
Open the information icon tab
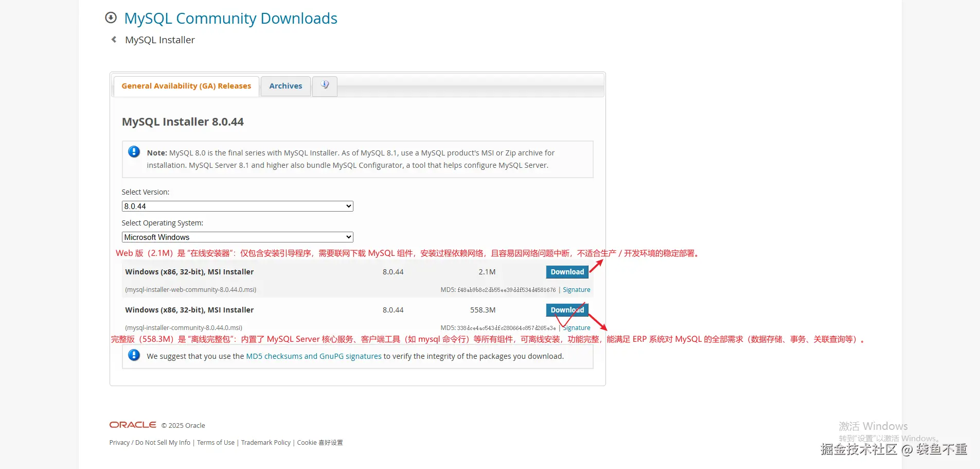click(x=325, y=85)
